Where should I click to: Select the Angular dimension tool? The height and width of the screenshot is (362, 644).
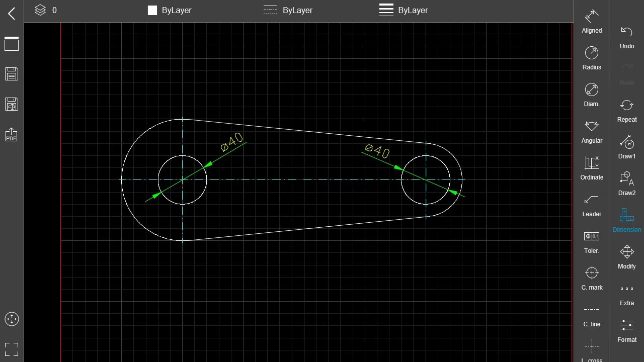(592, 131)
